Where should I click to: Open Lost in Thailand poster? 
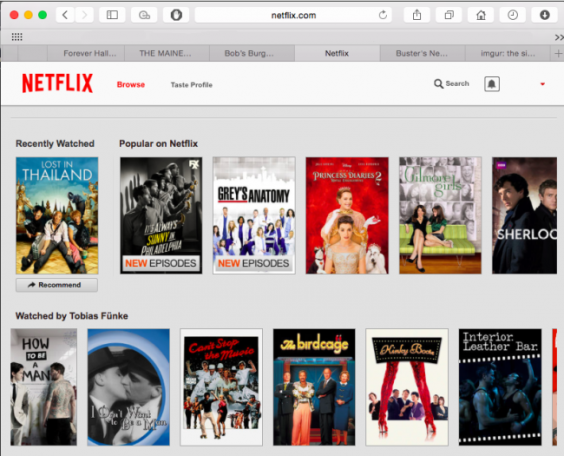coord(57,215)
